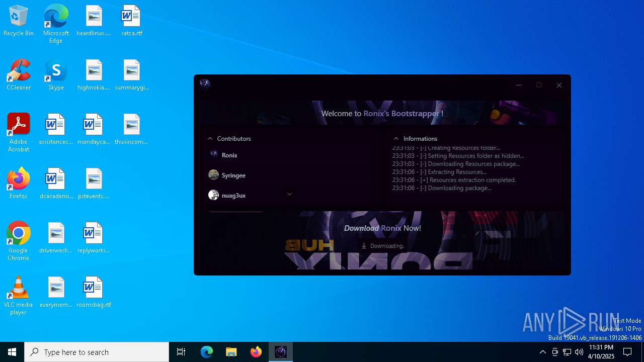644x362 pixels.
Task: Click 'Download Ronix Now!' text
Action: (382, 228)
